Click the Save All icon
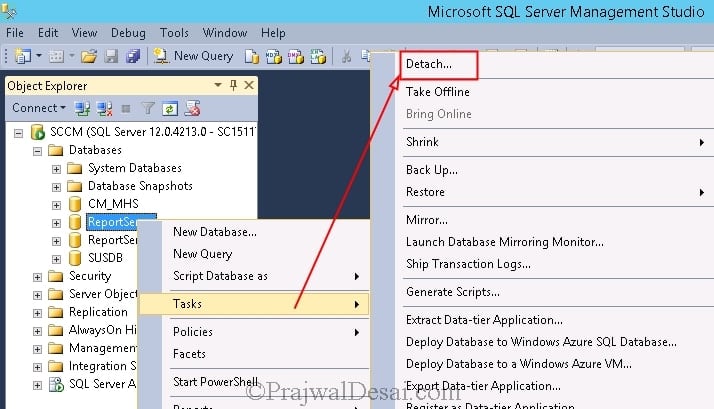 point(133,56)
